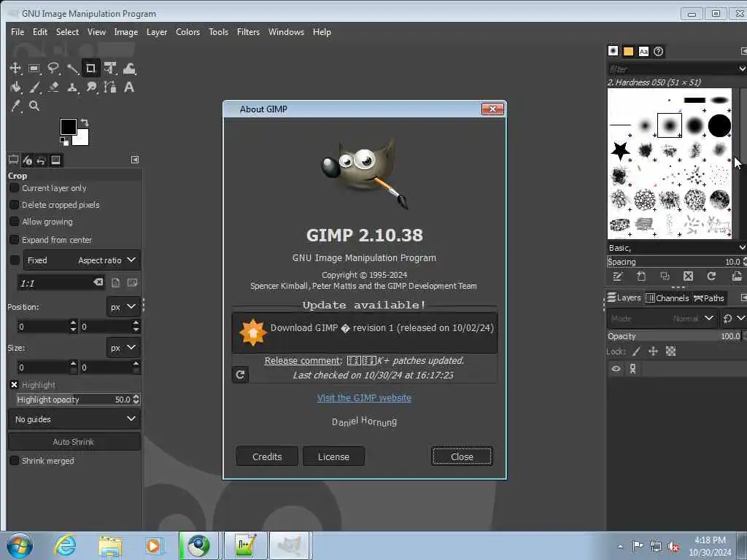Reset colors to default black and white
The height and width of the screenshot is (560, 747).
point(64,141)
